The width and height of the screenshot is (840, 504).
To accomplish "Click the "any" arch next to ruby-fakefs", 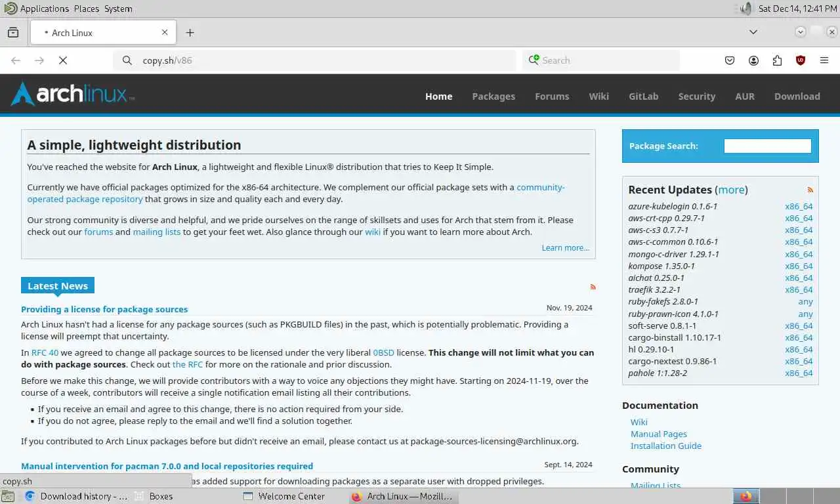I will click(805, 302).
